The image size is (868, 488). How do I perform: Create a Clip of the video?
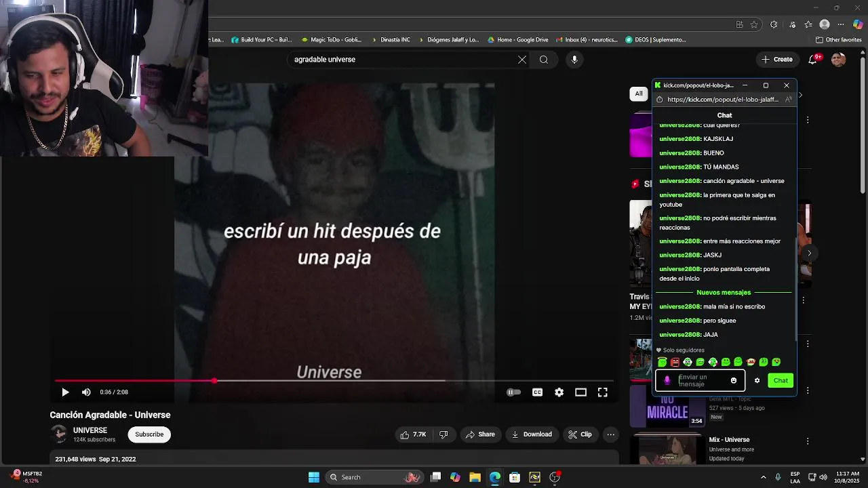point(580,434)
